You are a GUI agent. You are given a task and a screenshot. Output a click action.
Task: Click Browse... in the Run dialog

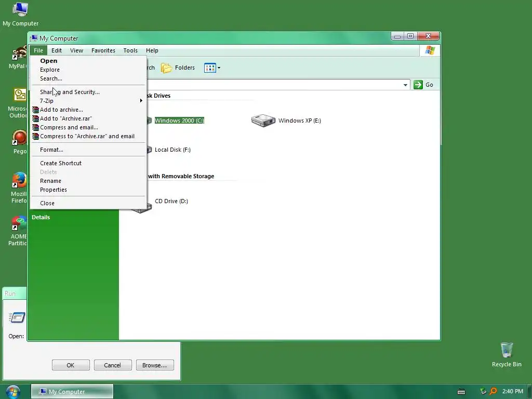point(155,365)
